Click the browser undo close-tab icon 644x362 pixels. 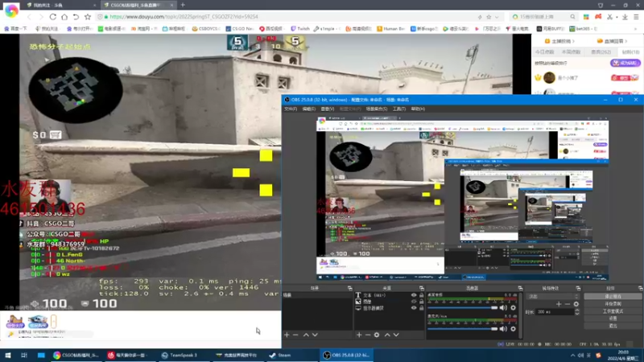click(76, 17)
